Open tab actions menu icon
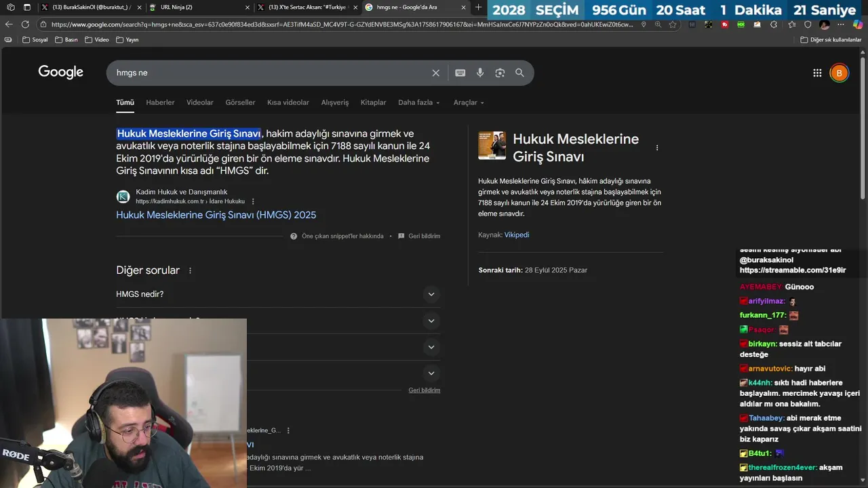The image size is (868, 488). point(27,7)
